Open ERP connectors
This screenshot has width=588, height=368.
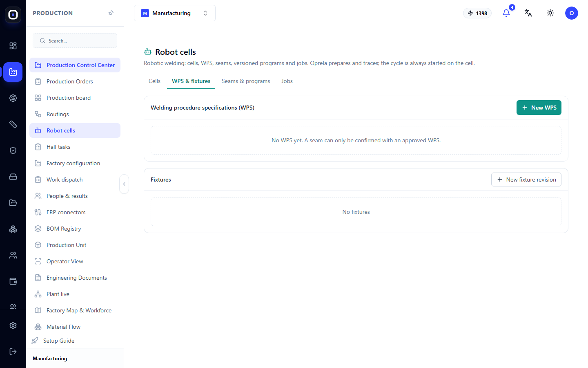click(x=75, y=212)
